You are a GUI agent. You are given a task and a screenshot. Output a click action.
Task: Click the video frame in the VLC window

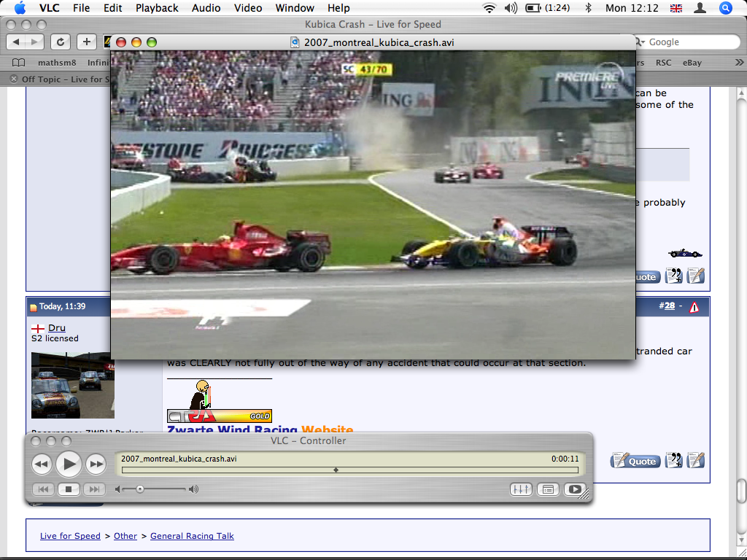tap(373, 205)
